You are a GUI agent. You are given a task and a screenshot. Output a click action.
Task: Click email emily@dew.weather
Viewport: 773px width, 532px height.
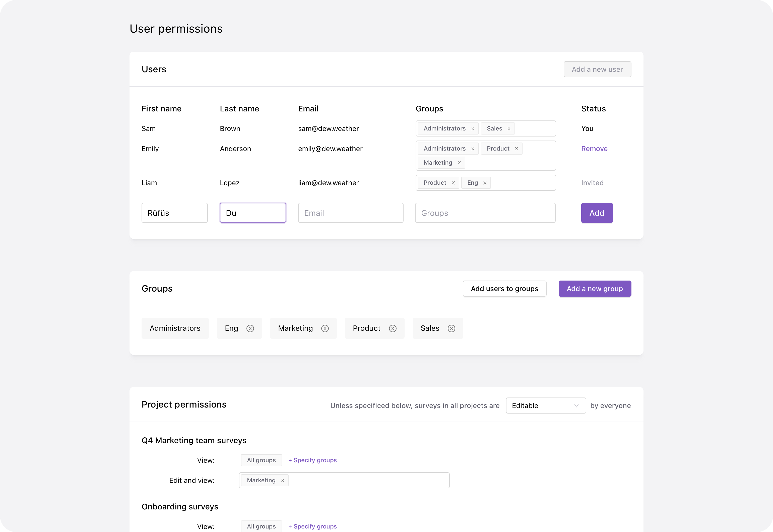point(330,149)
